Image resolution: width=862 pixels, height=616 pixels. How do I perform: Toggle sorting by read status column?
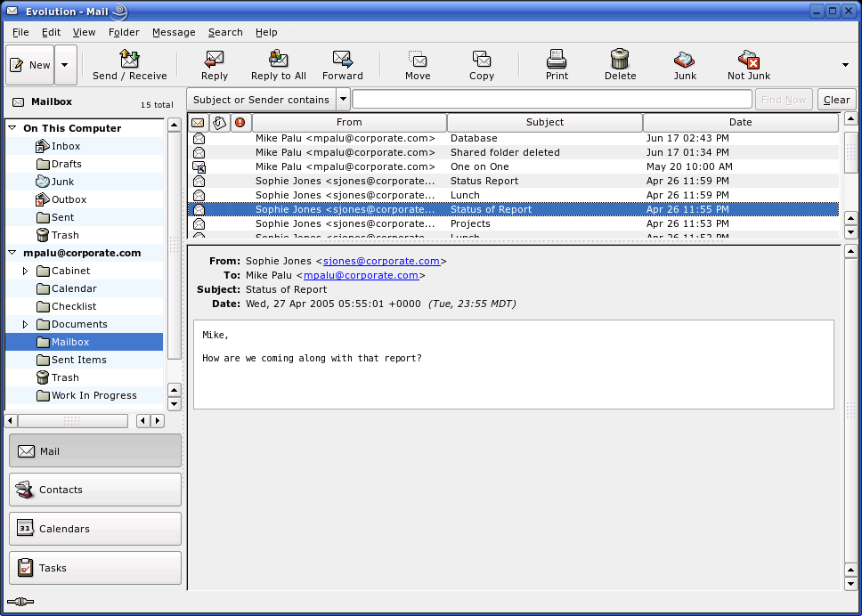coord(199,122)
